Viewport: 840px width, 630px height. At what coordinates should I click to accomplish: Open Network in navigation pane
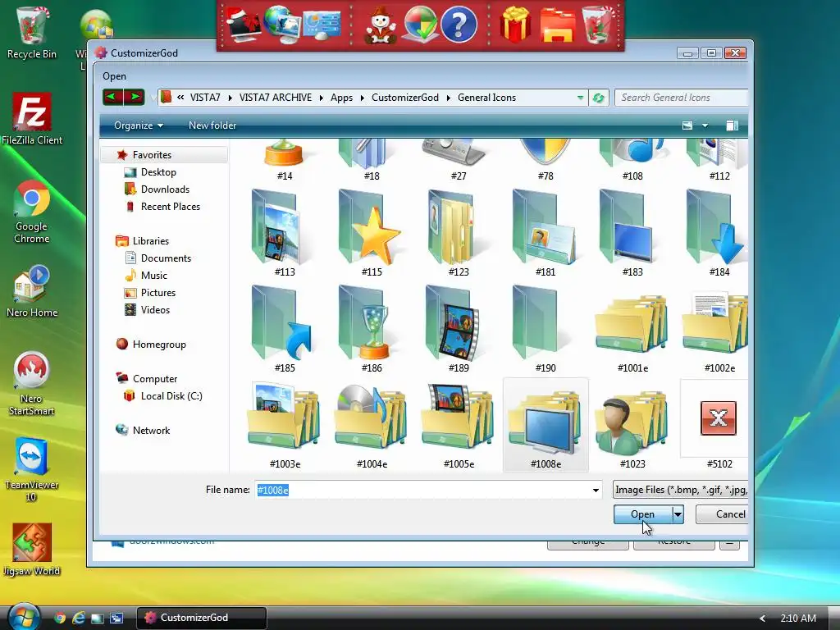click(151, 430)
